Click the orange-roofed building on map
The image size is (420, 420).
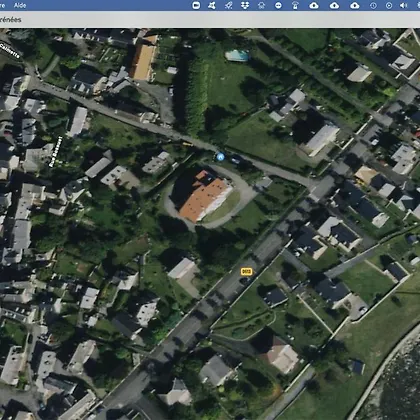point(204,197)
